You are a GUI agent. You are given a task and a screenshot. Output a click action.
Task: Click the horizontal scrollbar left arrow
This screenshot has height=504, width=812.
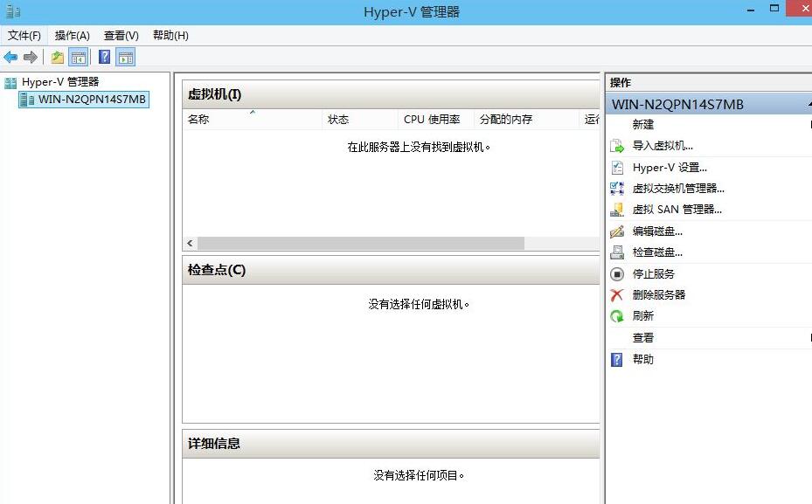pos(190,243)
